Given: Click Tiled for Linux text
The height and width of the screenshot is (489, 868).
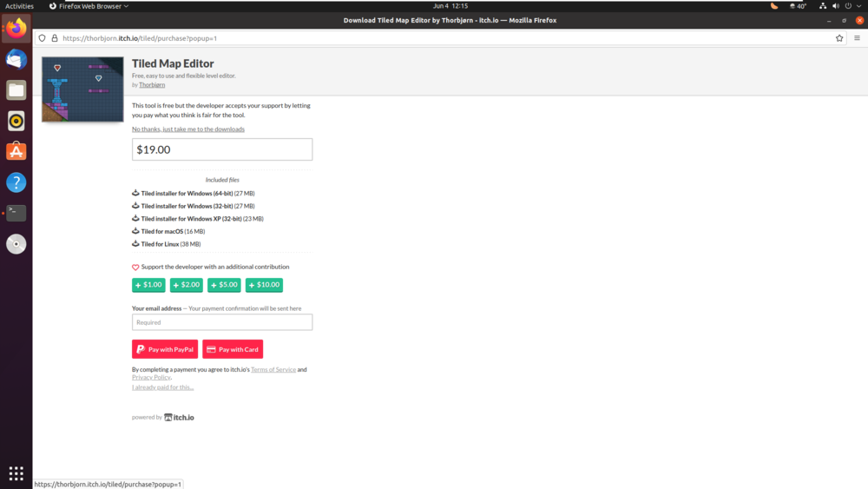Looking at the screenshot, I should (160, 244).
